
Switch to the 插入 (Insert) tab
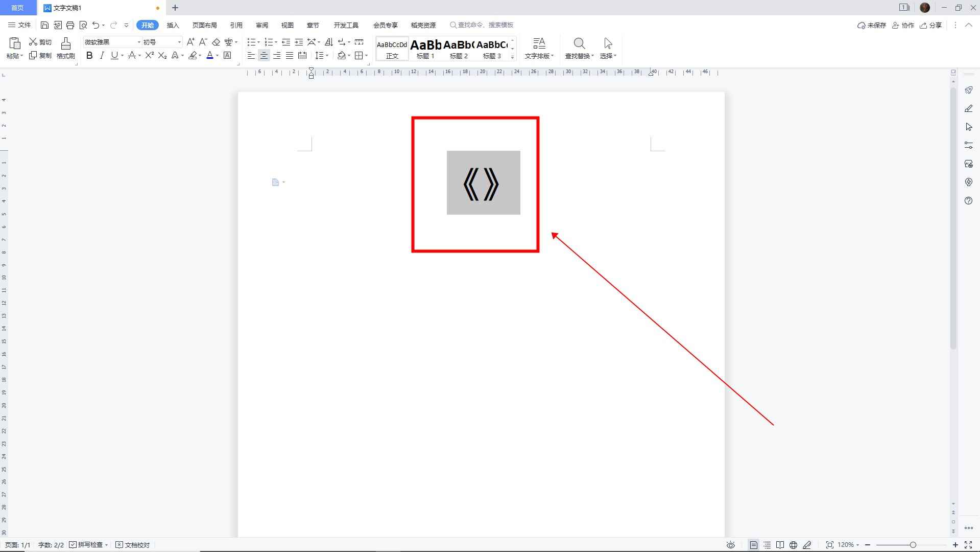(x=173, y=25)
